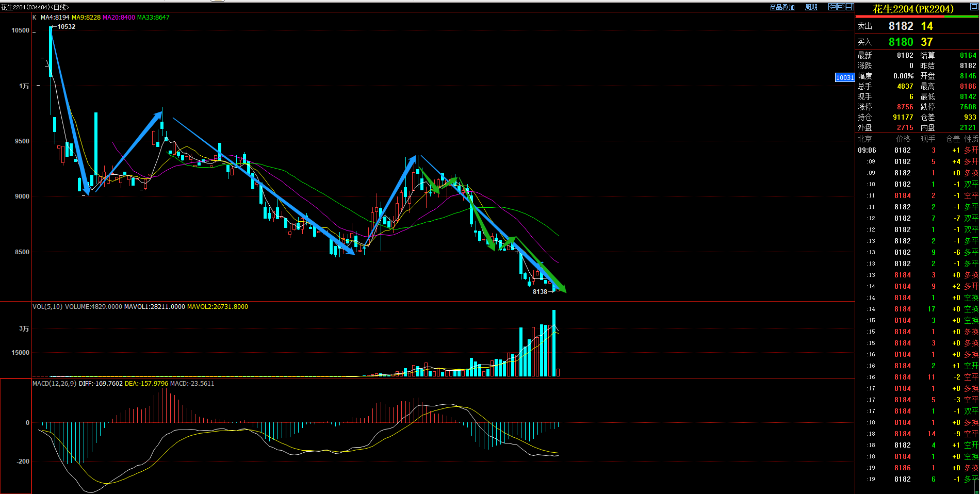Click the 内盘 value 2121
Image resolution: width=980 pixels, height=494 pixels.
tap(968, 127)
